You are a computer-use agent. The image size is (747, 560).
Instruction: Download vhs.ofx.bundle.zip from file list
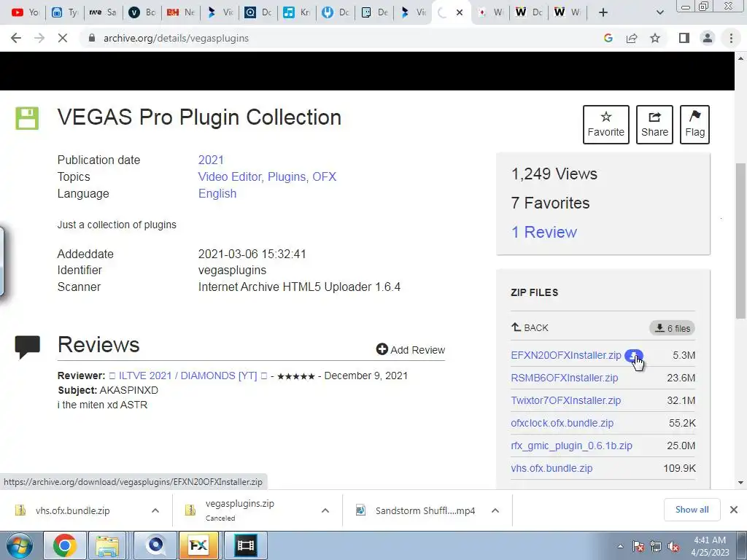click(551, 468)
